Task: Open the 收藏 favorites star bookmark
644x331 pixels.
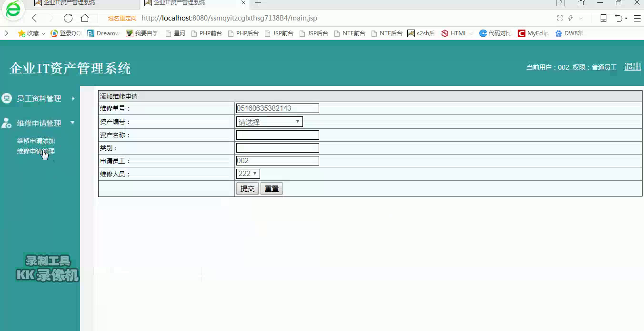Action: pyautogui.click(x=31, y=33)
